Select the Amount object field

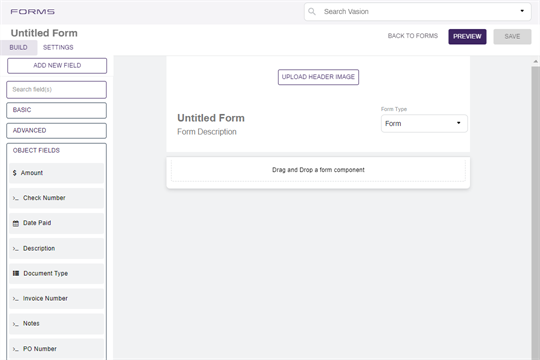[x=56, y=173]
